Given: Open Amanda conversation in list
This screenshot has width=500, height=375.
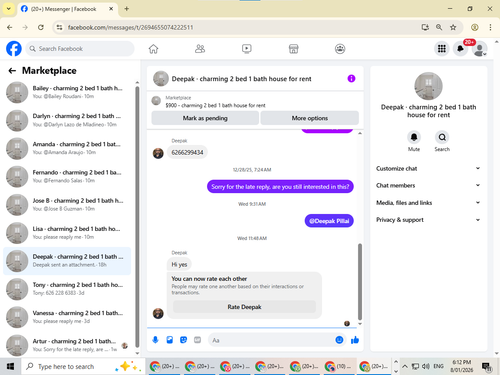Looking at the screenshot, I should click(x=67, y=148).
